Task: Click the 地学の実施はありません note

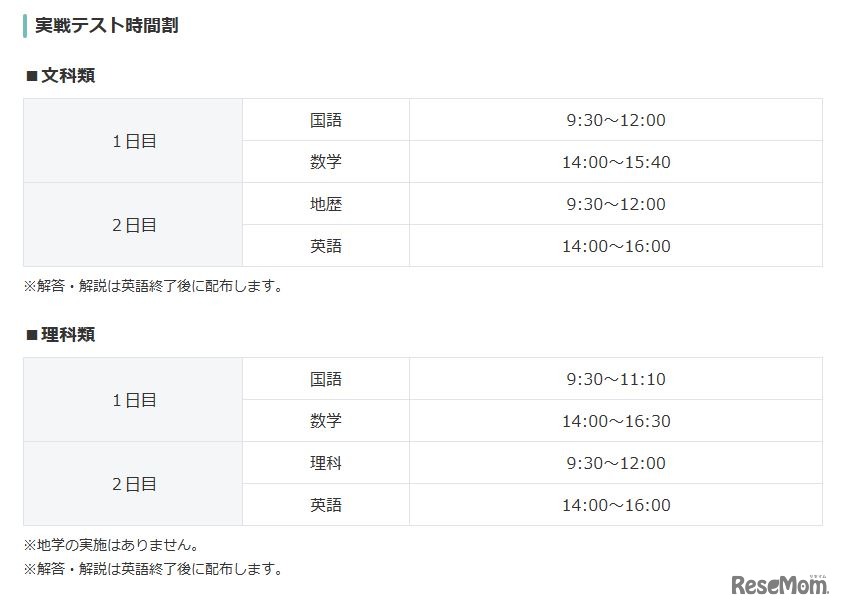Action: coord(111,546)
